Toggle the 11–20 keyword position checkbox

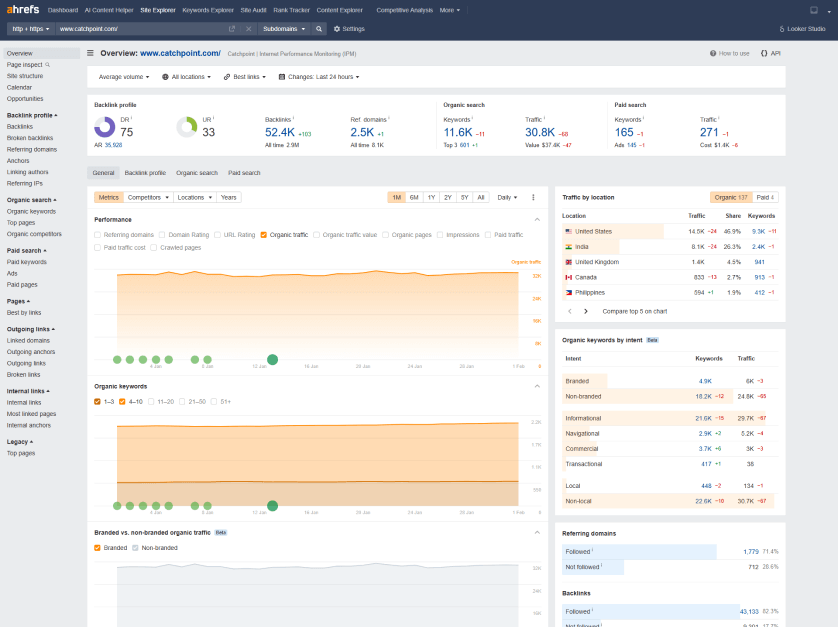150,401
